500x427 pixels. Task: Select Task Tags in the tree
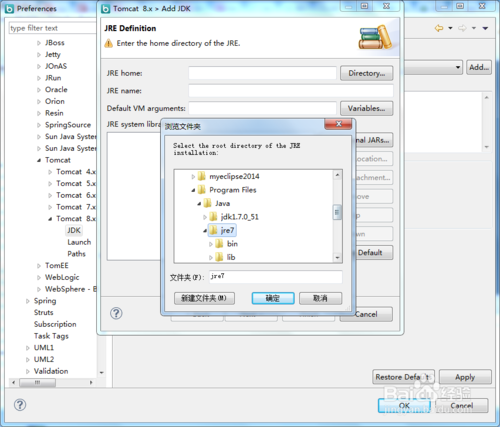coord(51,336)
